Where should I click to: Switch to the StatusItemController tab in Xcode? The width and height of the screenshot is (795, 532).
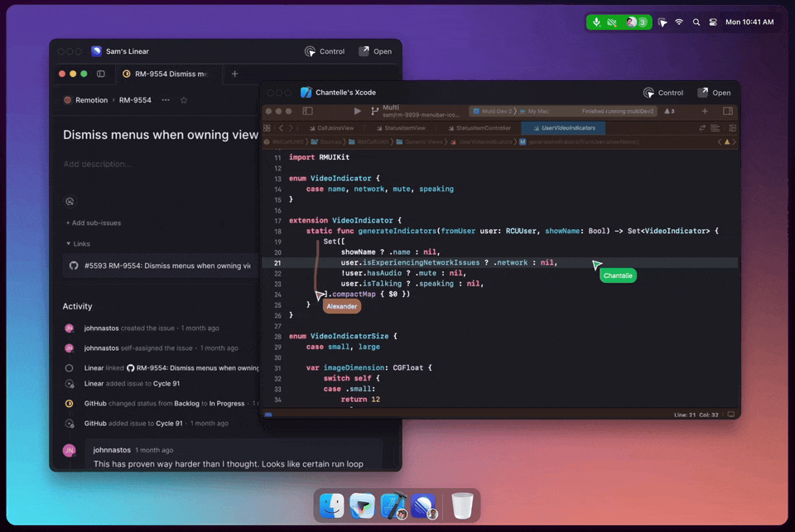[x=479, y=128]
